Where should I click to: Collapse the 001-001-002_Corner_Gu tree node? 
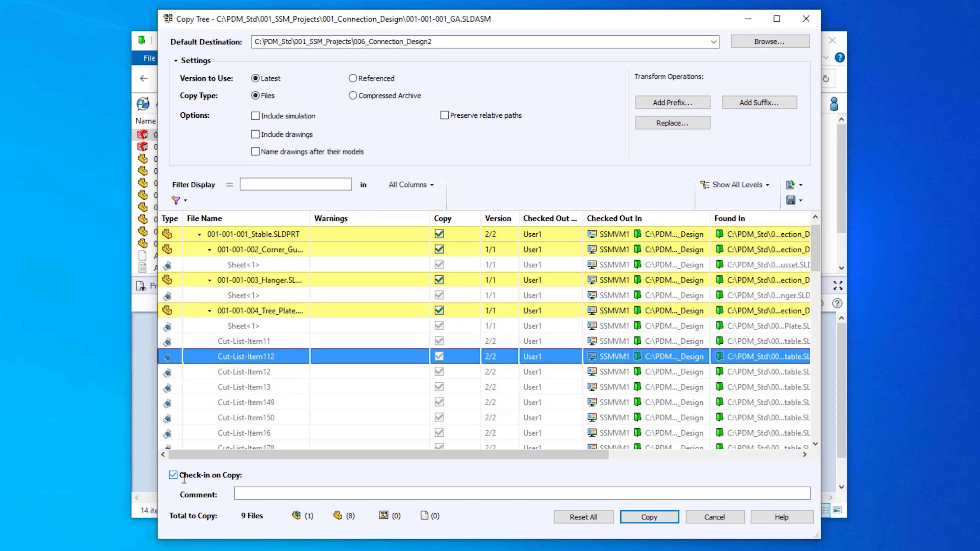pos(210,249)
